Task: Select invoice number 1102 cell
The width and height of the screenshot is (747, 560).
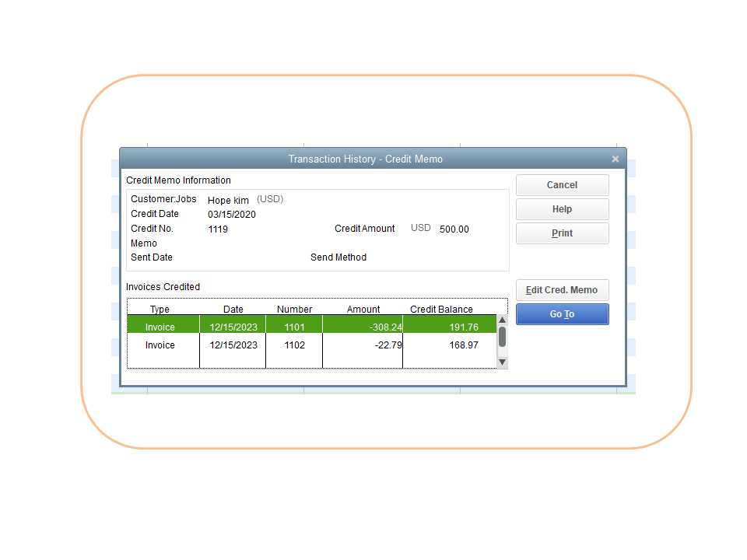Action: [x=294, y=345]
